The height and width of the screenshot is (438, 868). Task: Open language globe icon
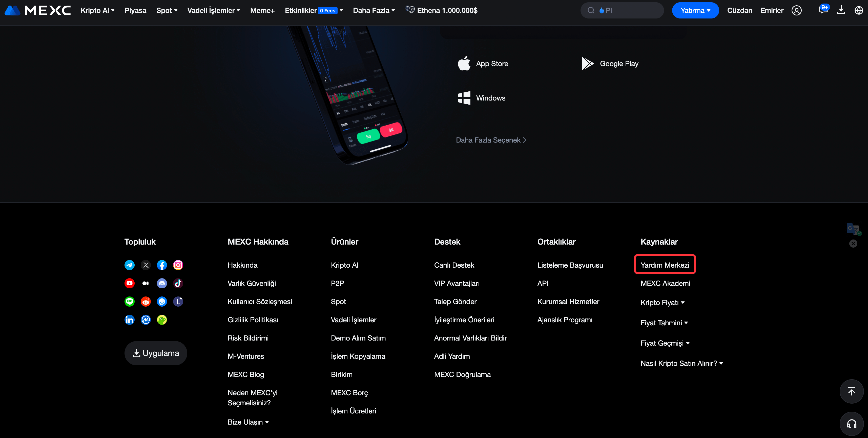coord(859,10)
